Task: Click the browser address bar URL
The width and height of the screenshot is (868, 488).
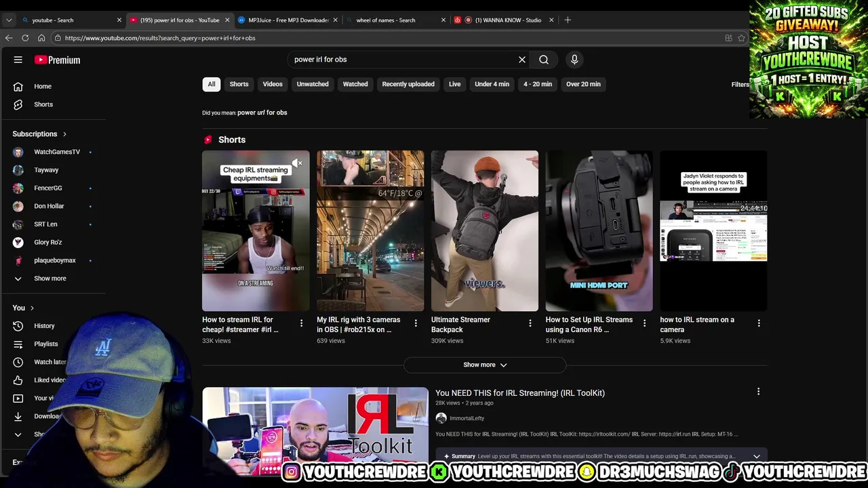Action: (x=160, y=38)
